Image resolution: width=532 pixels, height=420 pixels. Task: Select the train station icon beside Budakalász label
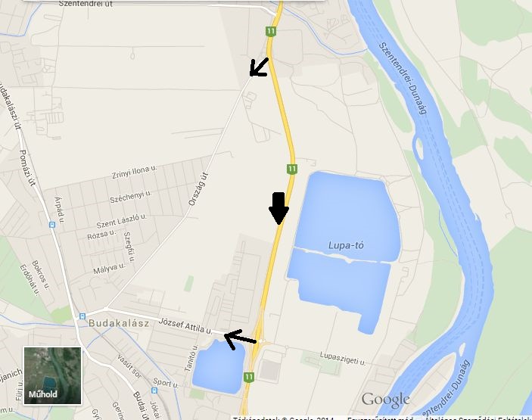coord(82,316)
